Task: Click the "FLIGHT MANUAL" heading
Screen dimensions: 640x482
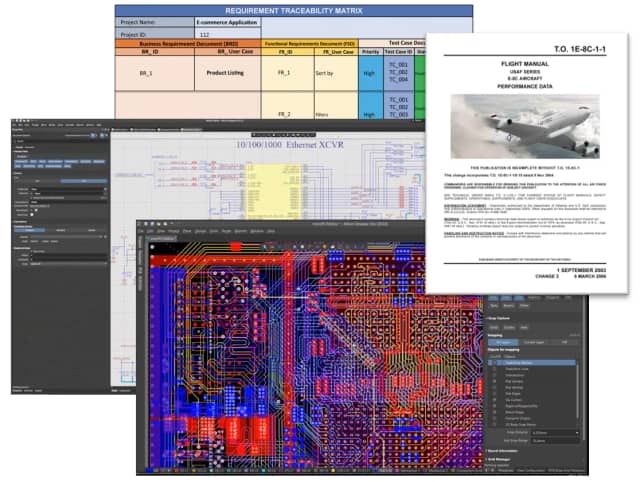Action: (x=525, y=64)
